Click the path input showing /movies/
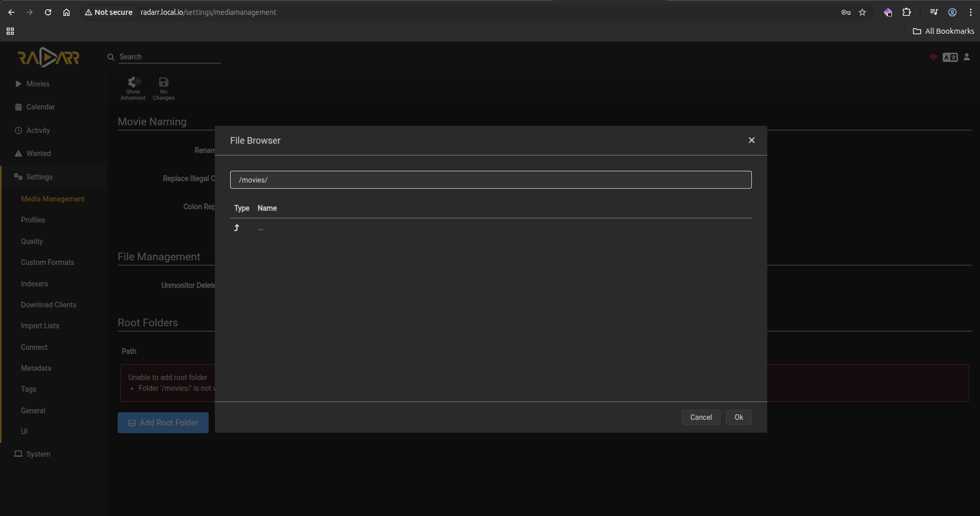Image resolution: width=980 pixels, height=516 pixels. click(491, 180)
